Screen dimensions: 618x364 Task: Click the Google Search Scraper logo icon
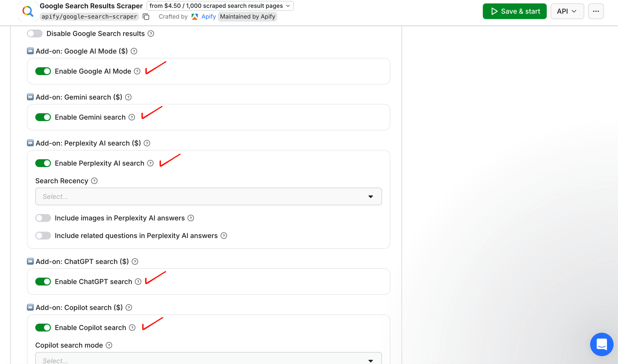click(28, 11)
